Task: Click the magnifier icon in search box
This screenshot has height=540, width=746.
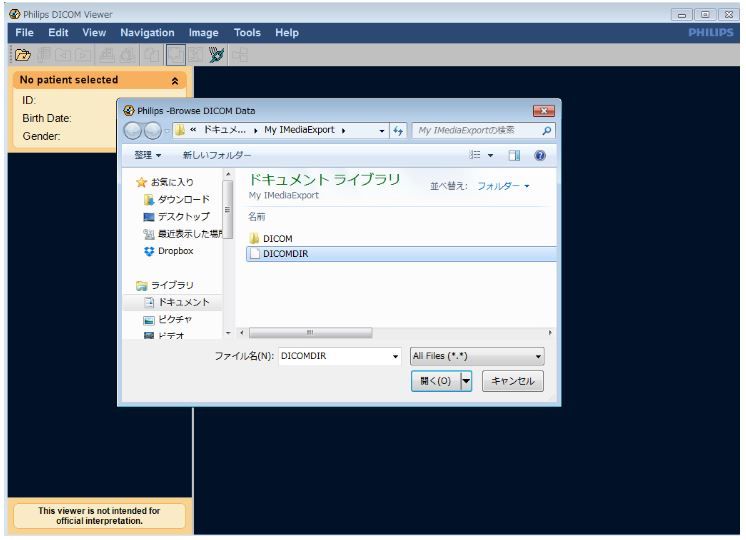Action: tap(547, 130)
